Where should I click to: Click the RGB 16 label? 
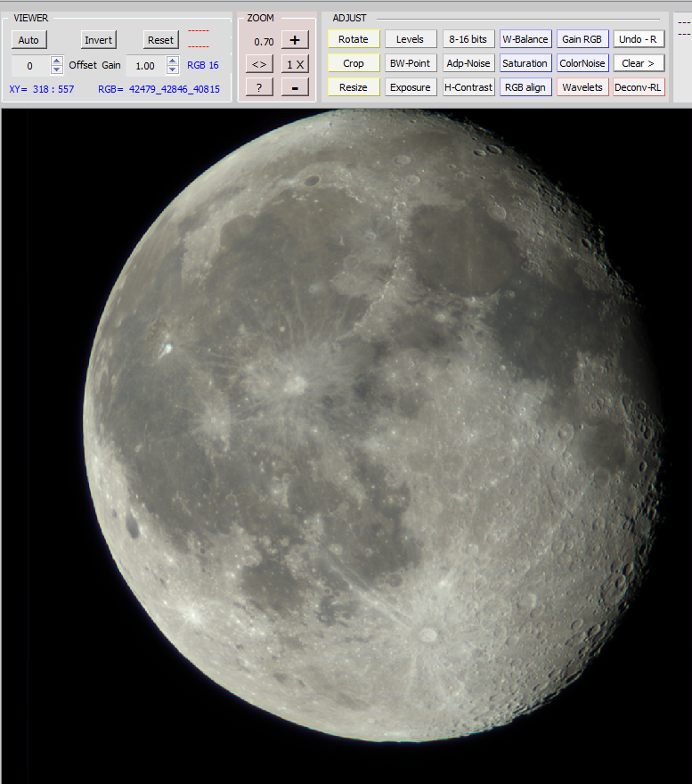point(202,65)
